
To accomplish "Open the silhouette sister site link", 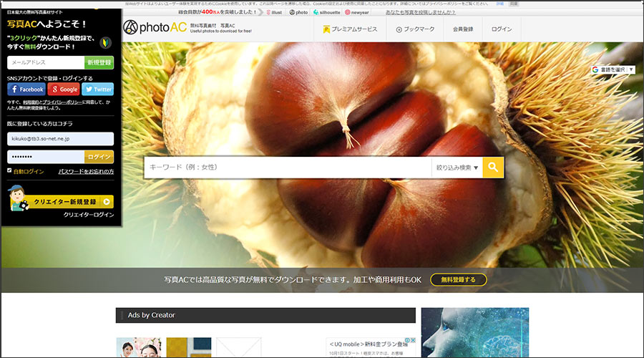I will tap(326, 12).
